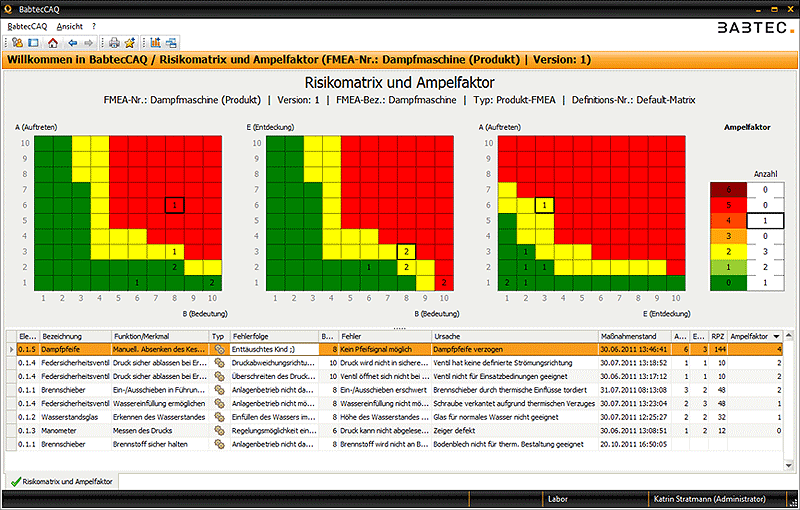Click the Typ icon in the Manometer row
The image size is (800, 510).
[219, 430]
